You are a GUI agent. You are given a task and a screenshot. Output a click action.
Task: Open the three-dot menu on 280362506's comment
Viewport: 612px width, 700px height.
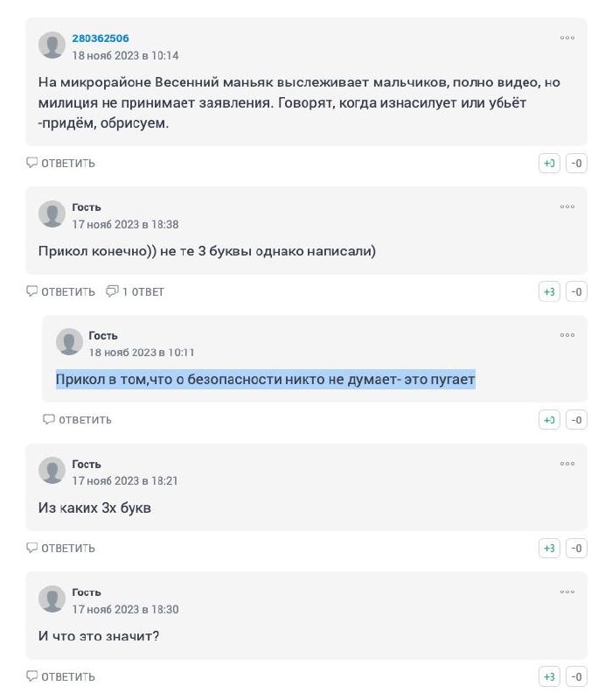point(567,38)
